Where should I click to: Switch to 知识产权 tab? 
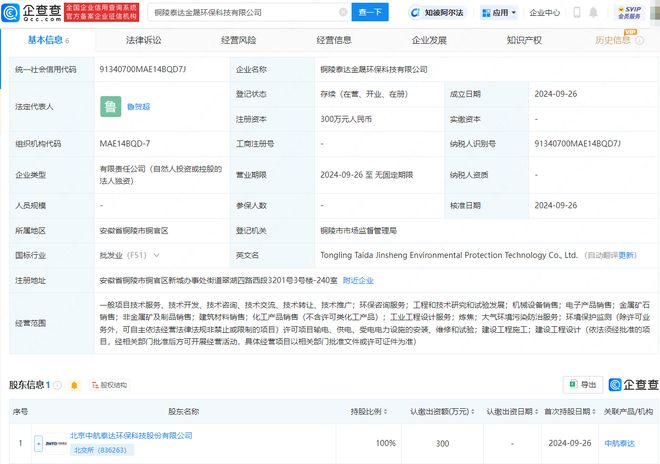point(524,40)
